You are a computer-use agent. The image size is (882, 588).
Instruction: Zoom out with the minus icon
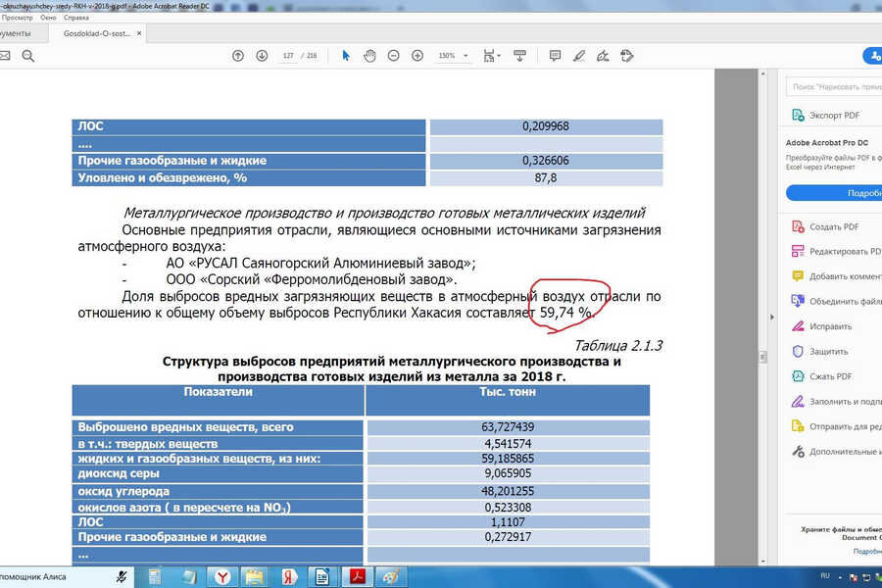(394, 56)
